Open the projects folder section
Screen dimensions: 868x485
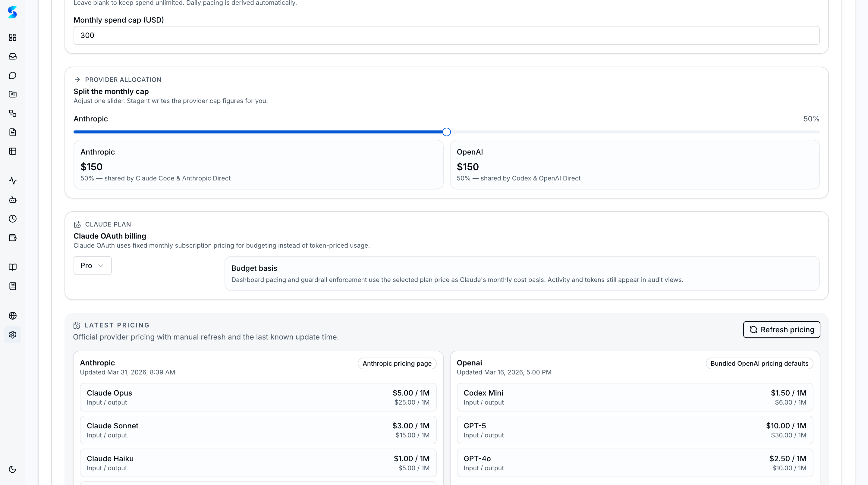point(12,94)
